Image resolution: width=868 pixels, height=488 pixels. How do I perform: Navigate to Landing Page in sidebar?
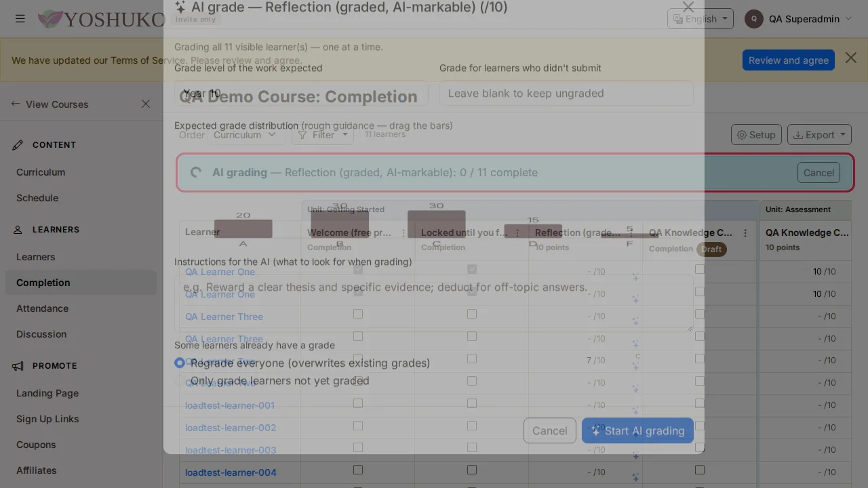47,393
